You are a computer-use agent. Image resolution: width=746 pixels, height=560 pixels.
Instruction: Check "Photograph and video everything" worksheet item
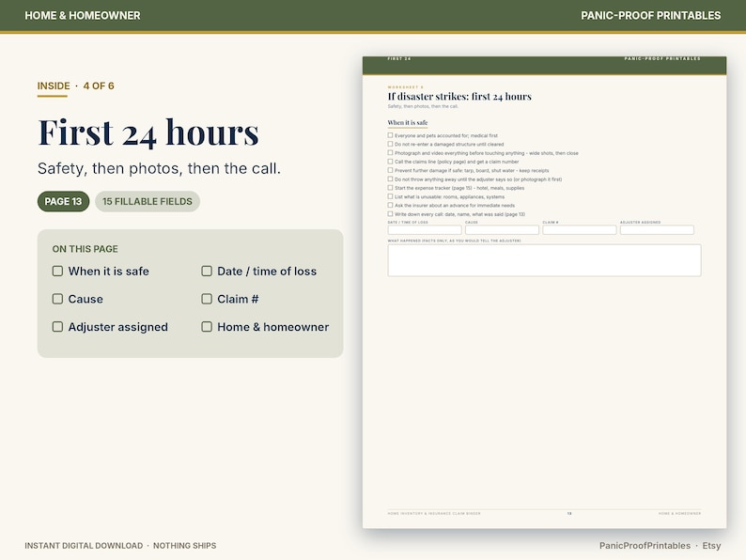(x=390, y=153)
